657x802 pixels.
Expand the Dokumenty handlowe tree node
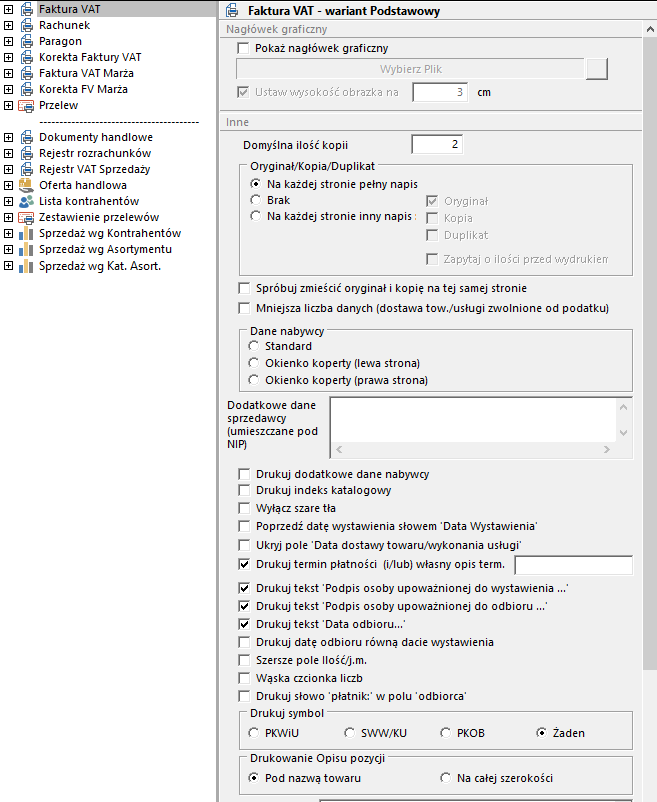(x=8, y=137)
